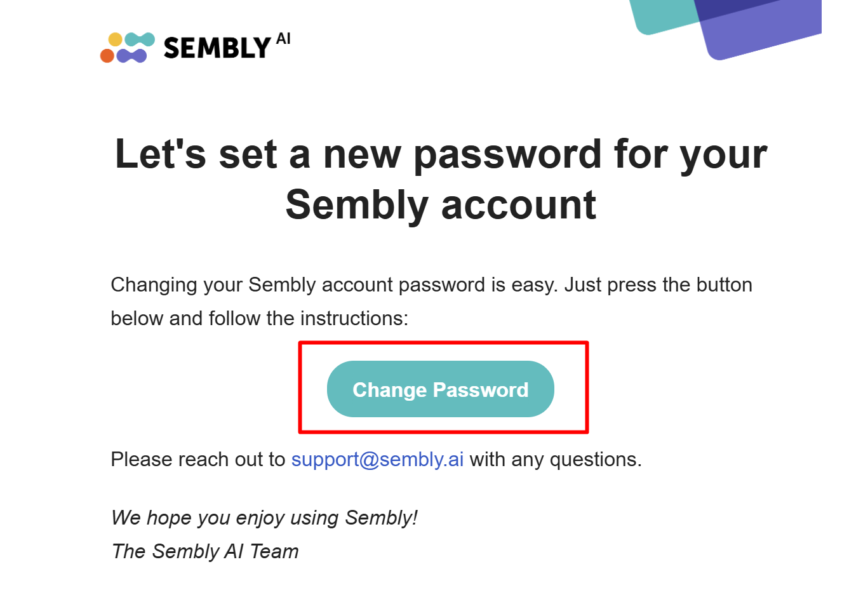Click the "Sembly account" heading line
Image resolution: width=842 pixels, height=616 pixels.
point(440,204)
